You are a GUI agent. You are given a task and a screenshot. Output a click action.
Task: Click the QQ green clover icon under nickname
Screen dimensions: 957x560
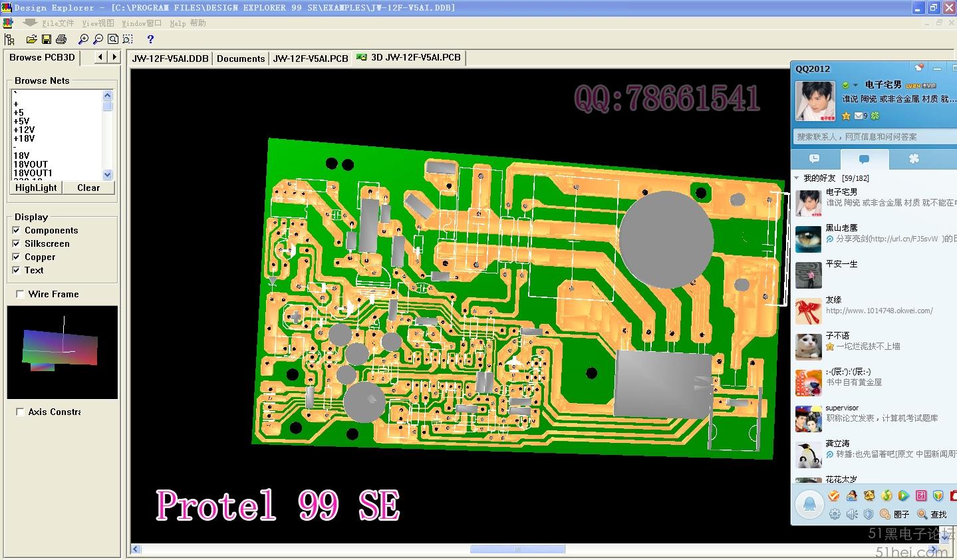[876, 116]
